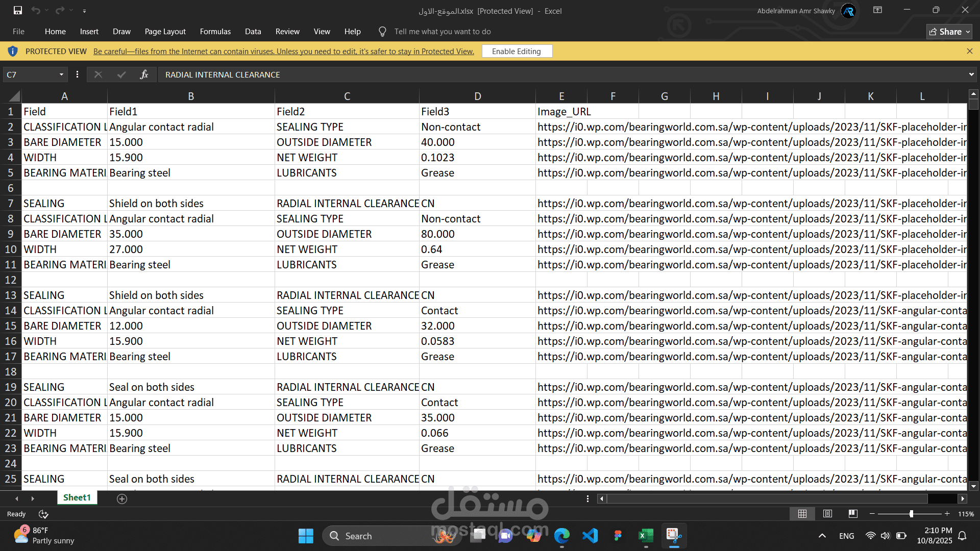Open the Name Box dropdown arrow
Image resolution: width=980 pixels, height=551 pixels.
point(61,74)
